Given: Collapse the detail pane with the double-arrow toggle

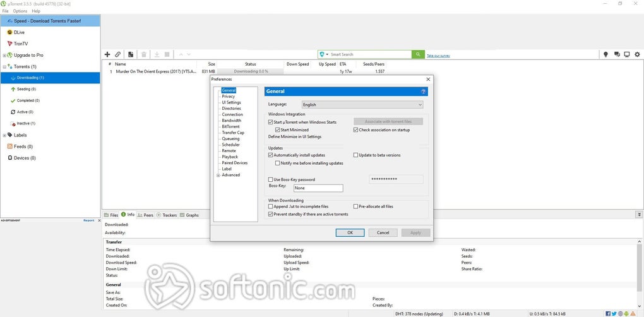Looking at the screenshot, I should (639, 214).
